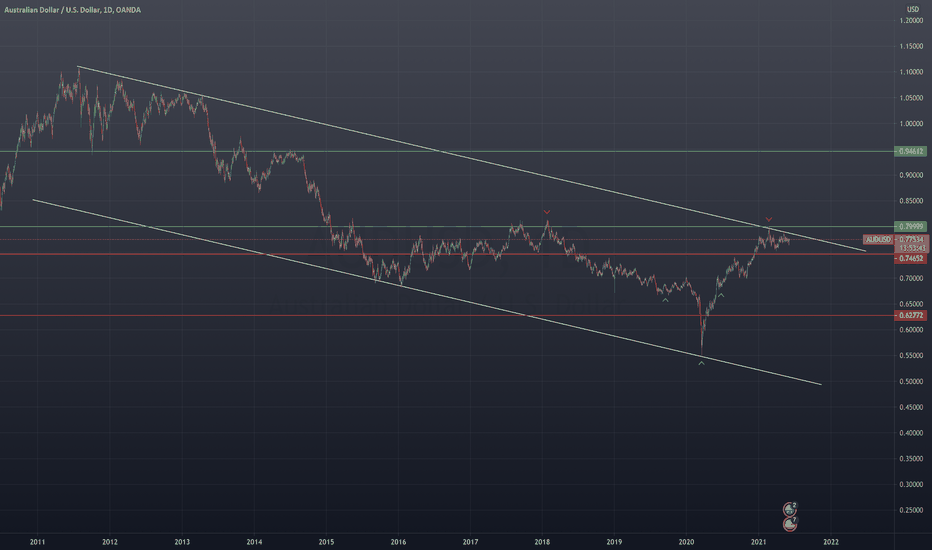Click the 0.25000 price axis label
Screen dimensions: 932x550
911,510
